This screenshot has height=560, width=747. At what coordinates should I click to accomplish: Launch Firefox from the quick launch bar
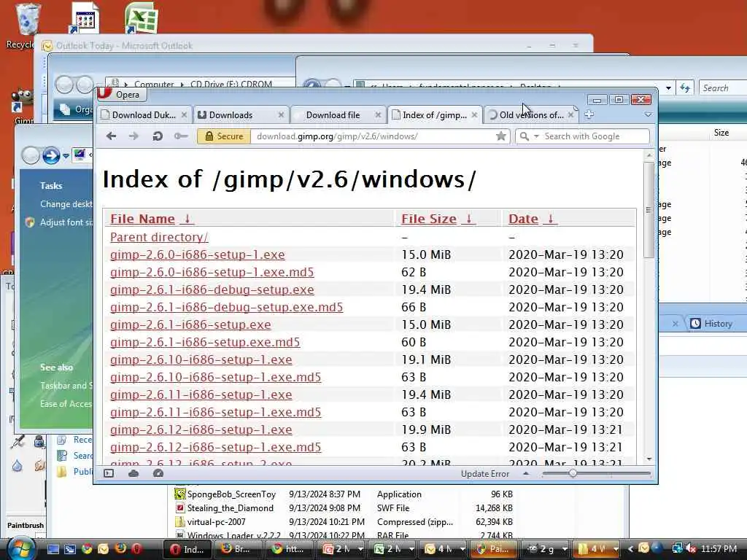pos(120,549)
